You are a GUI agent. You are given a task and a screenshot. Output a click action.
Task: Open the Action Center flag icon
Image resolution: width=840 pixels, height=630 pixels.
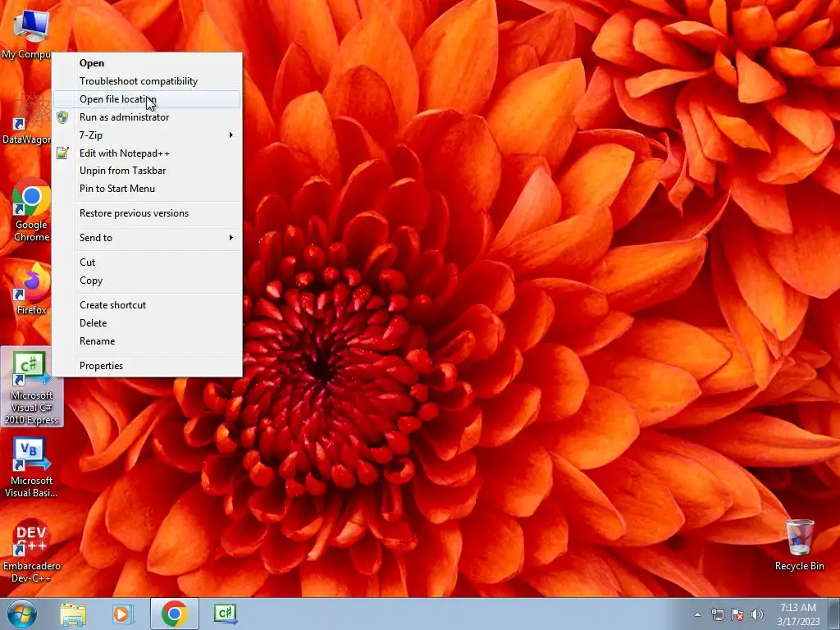pyautogui.click(x=737, y=615)
